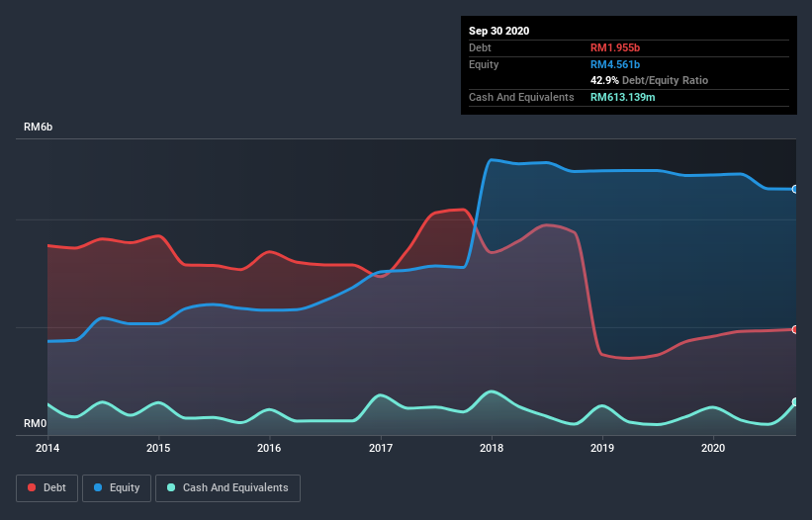Click the 42.9% Debt/Equity Ratio text
The width and height of the screenshot is (812, 520).
click(x=649, y=80)
